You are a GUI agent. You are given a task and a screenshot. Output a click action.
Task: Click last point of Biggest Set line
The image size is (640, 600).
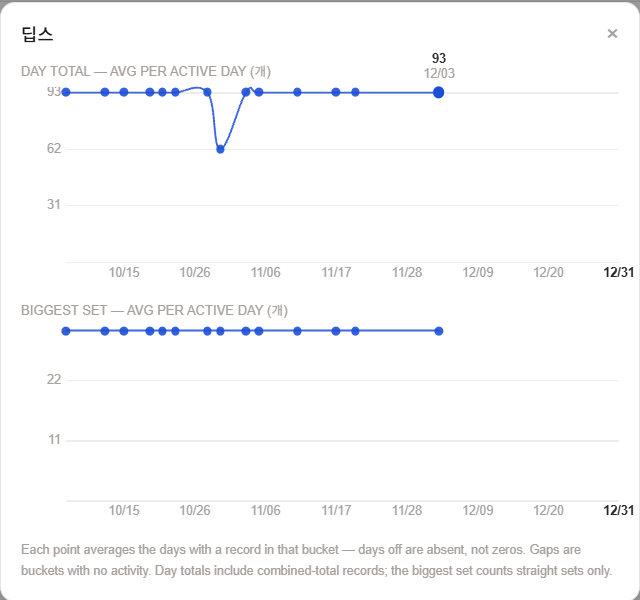click(x=439, y=331)
